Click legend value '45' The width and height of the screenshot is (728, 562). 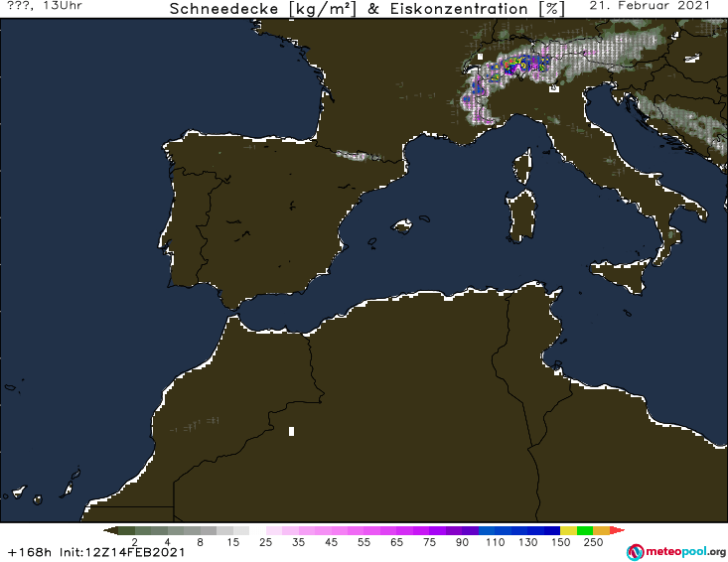click(x=331, y=542)
